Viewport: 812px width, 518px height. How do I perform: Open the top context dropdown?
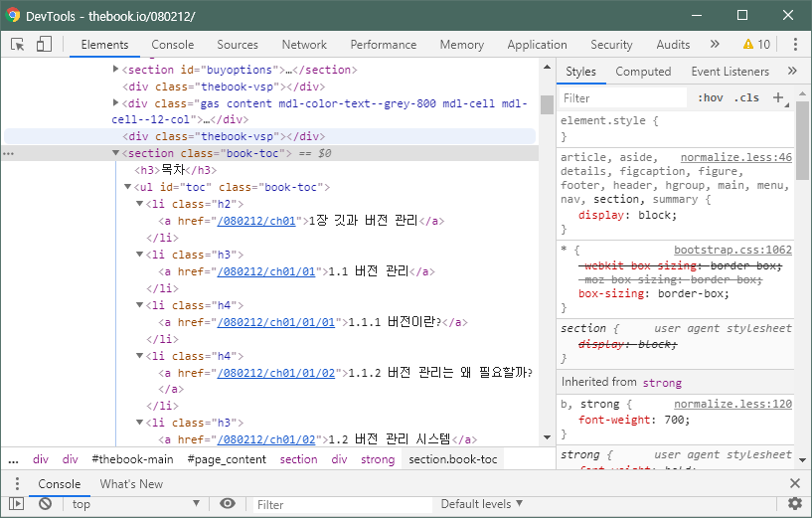(136, 504)
